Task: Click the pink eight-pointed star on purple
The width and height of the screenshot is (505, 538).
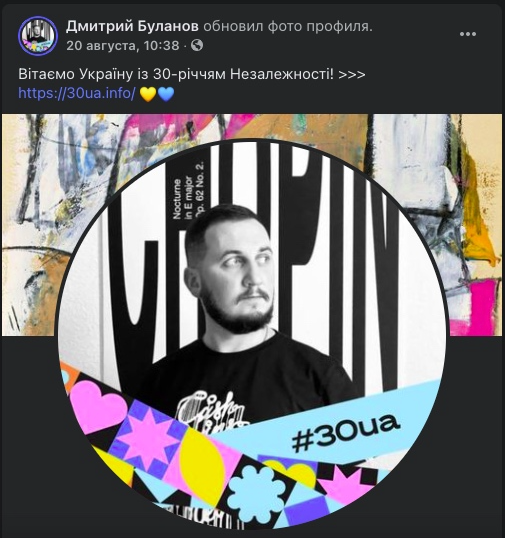Action: (x=148, y=441)
